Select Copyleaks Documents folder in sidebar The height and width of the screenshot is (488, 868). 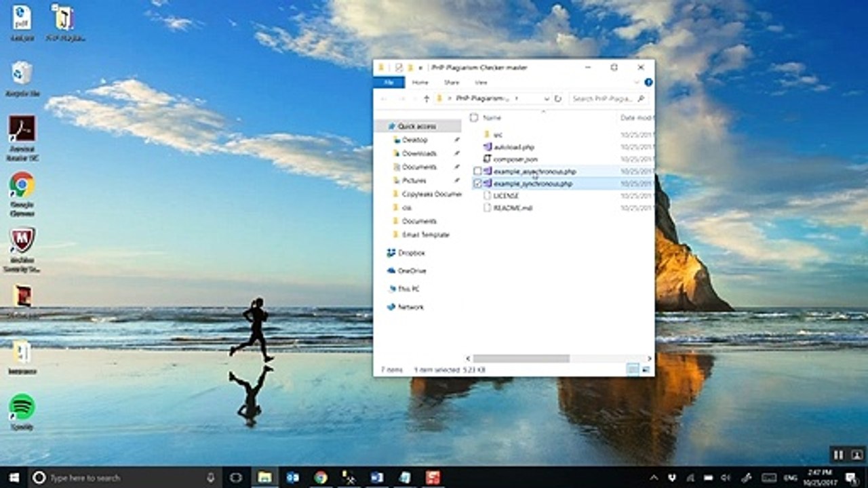[431, 194]
